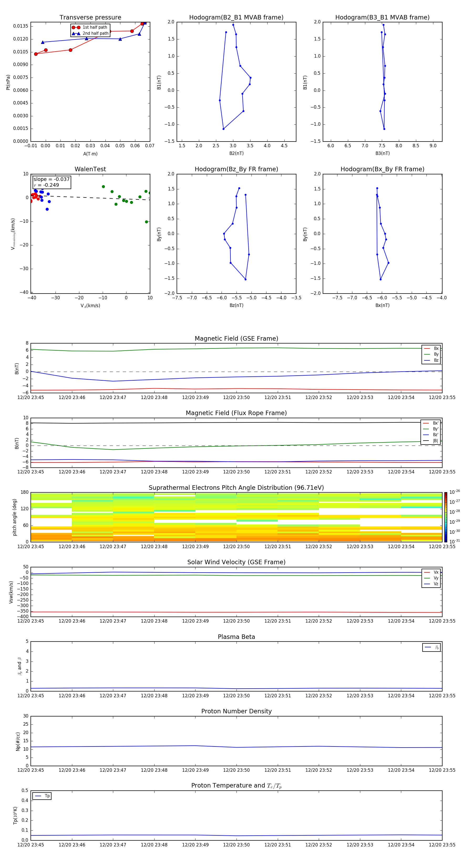Click the 'Proton Number Density' title
Image resolution: width=473 pixels, height=868 pixels.
[x=236, y=711]
